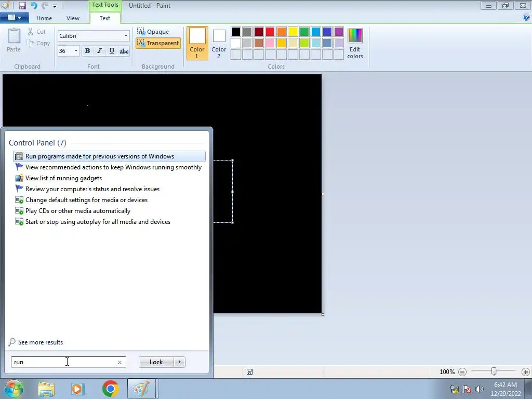Open 'Play CDs or other media automatically'
Viewport: 532px width, 399px height.
109,211
